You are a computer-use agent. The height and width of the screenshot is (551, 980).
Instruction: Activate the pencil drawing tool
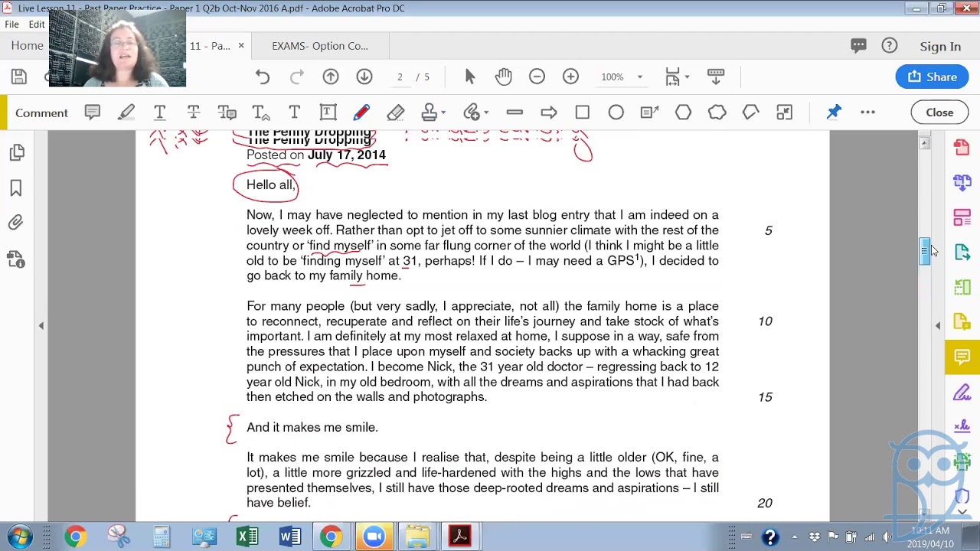tap(361, 112)
